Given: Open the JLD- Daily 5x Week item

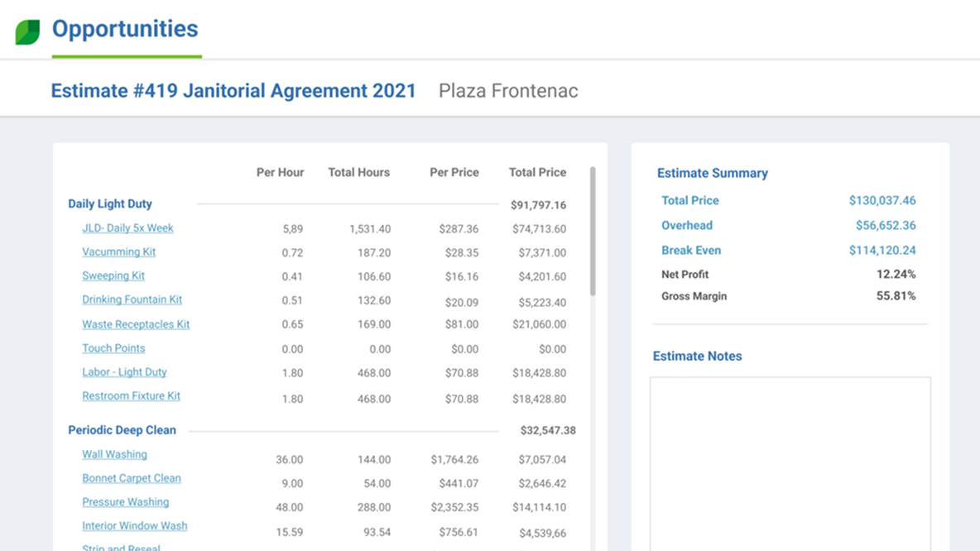Looking at the screenshot, I should pos(127,228).
